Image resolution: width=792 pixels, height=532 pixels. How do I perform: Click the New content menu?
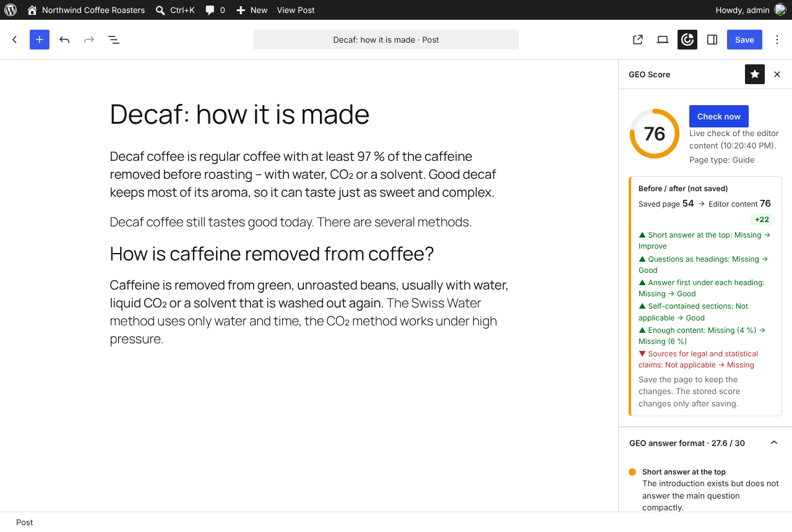click(x=252, y=10)
